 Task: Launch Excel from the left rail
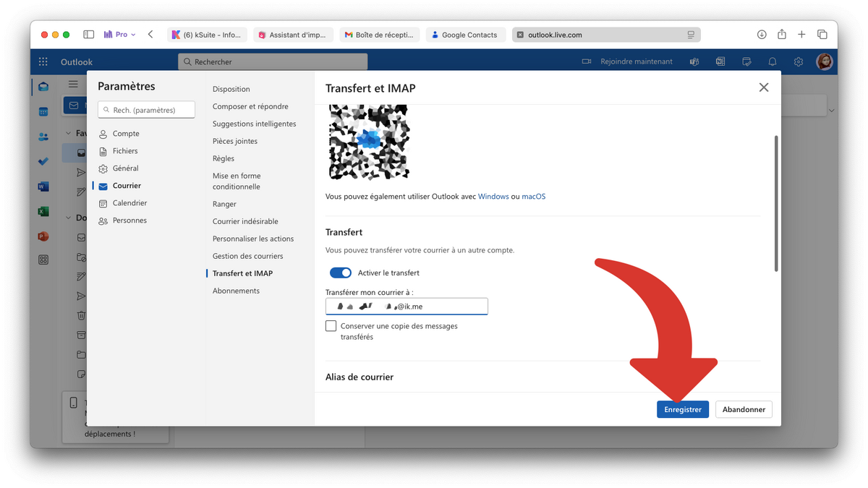43,212
